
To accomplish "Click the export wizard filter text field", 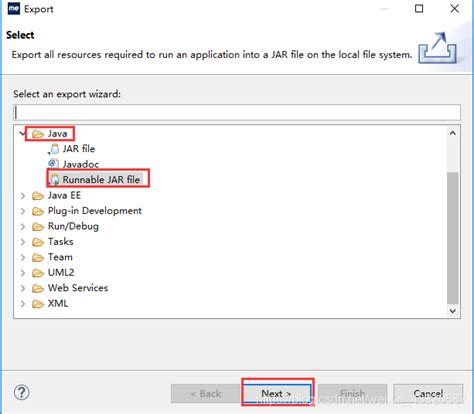I will (237, 112).
